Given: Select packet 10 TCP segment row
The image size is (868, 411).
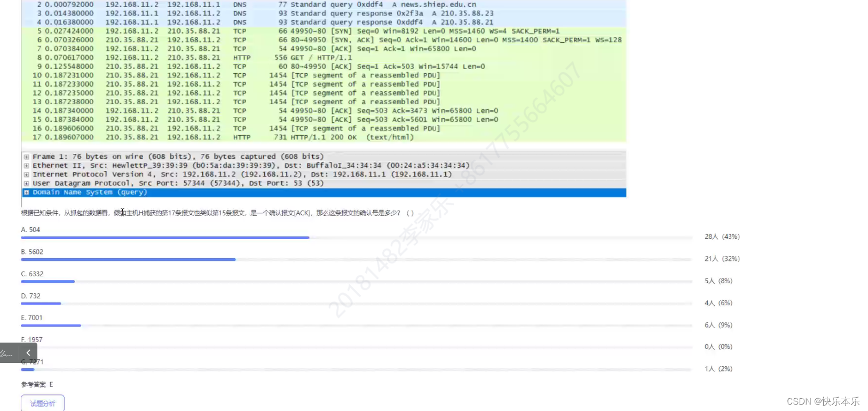Looking at the screenshot, I should [x=323, y=75].
